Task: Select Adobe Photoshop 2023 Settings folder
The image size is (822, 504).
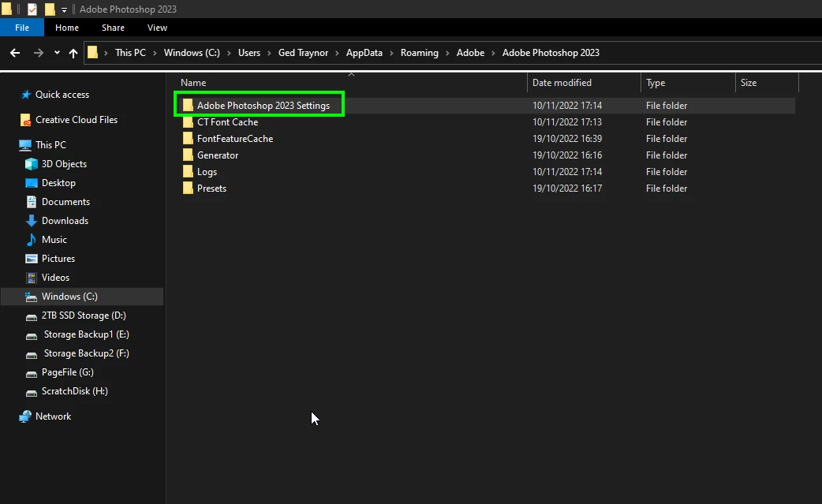Action: (x=263, y=106)
